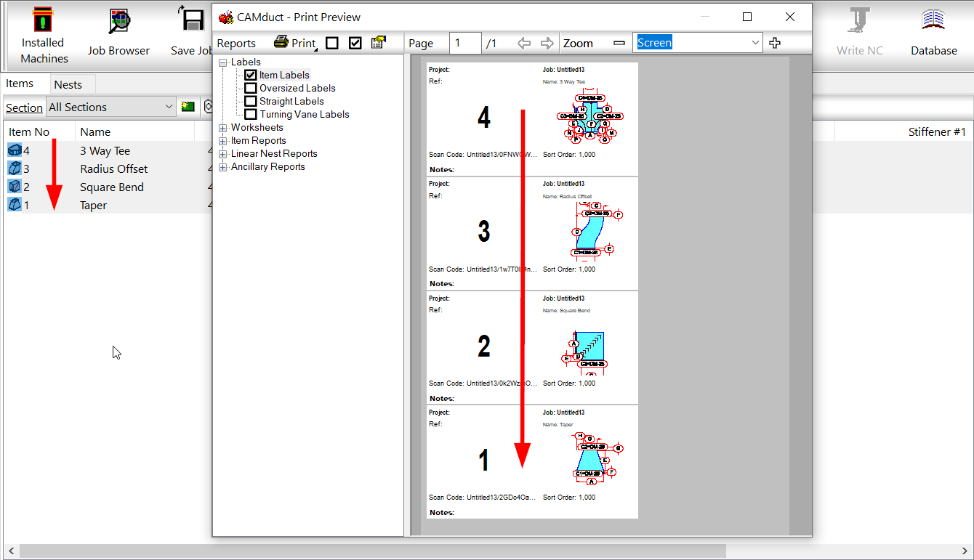
Task: Click inside the Page number field
Action: point(465,42)
